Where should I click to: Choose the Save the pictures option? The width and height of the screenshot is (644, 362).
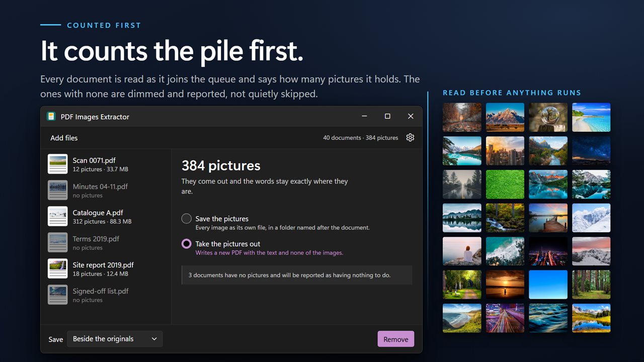[x=187, y=219]
